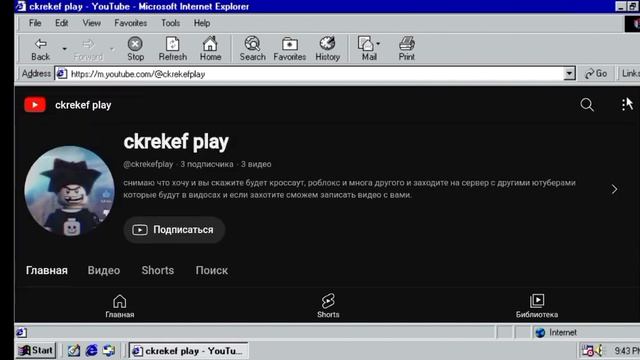Viewport: 640px width, 360px height.
Task: Click the channel description text
Action: tap(349, 189)
